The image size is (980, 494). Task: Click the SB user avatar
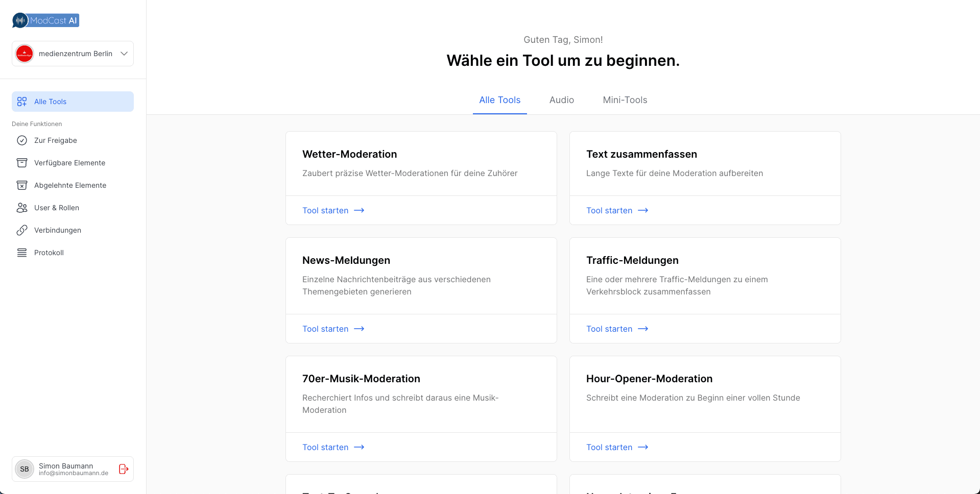click(25, 469)
